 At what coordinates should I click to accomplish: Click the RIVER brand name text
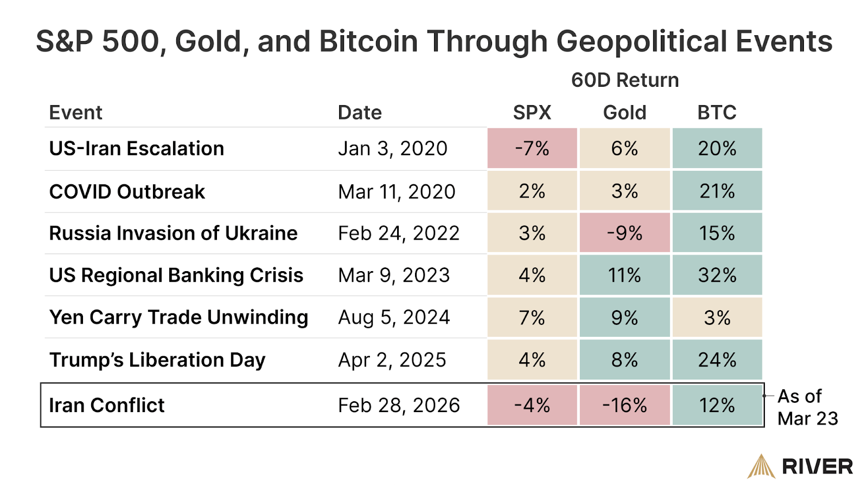(x=818, y=467)
